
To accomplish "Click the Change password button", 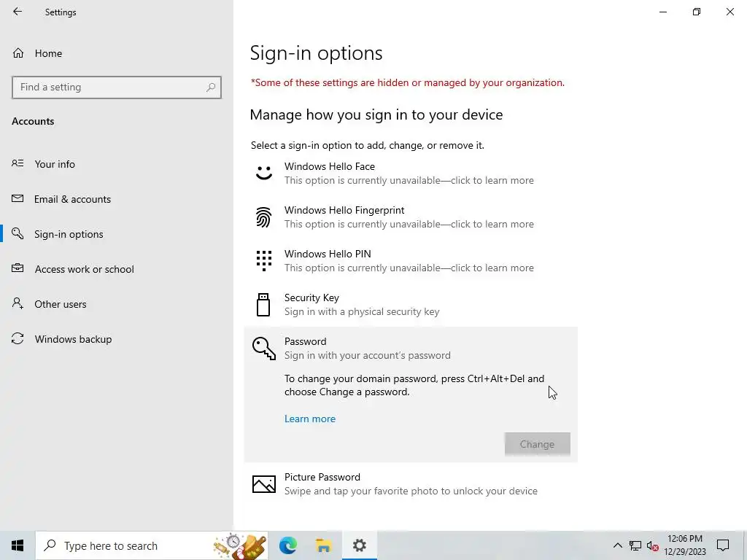I will [x=537, y=444].
